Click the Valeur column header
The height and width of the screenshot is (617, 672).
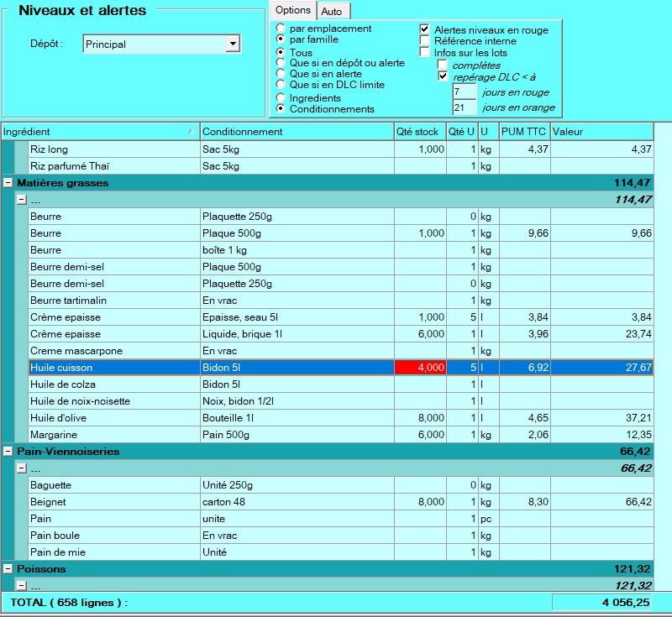pos(601,132)
